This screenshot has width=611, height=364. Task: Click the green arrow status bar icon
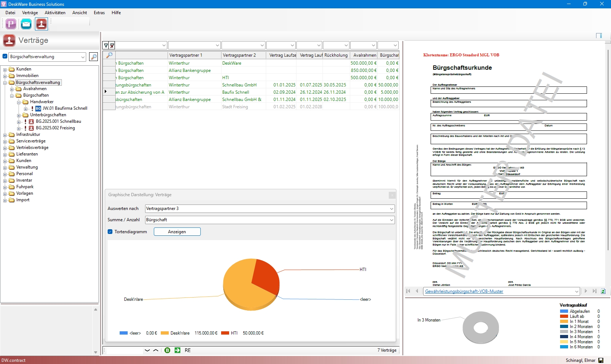click(x=177, y=350)
